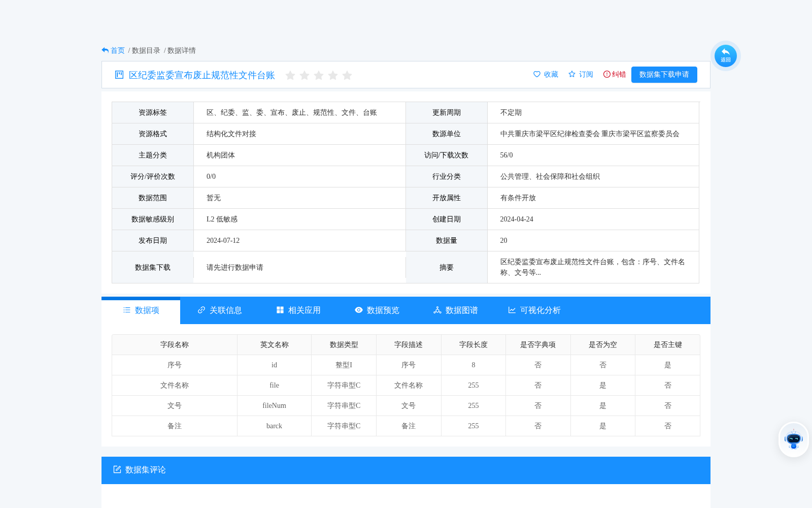
Task: Click the graph-node icon on 数据图谱 tab
Action: [437, 310]
